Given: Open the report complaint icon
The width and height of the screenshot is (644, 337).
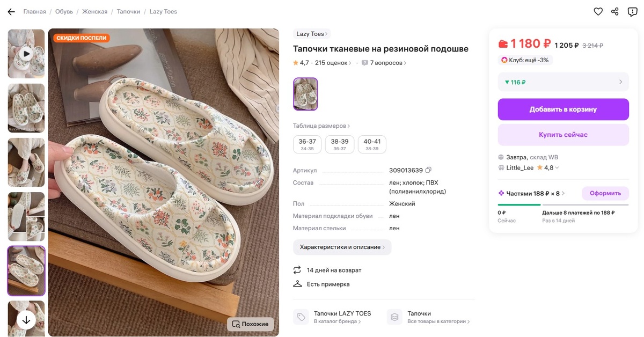Looking at the screenshot, I should (x=632, y=12).
